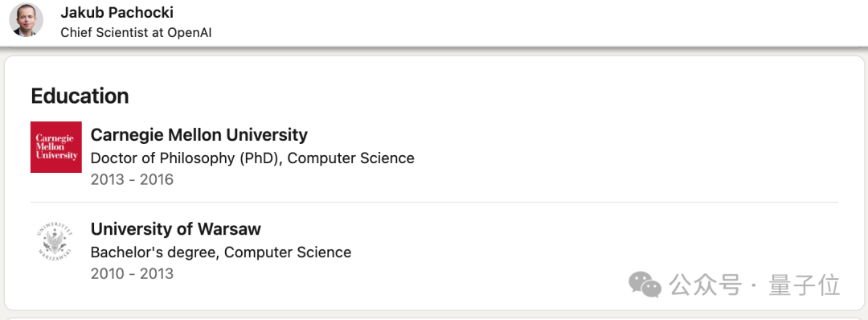This screenshot has height=320, width=868.
Task: Click the WeChat logo icon in watermark
Action: point(645,285)
